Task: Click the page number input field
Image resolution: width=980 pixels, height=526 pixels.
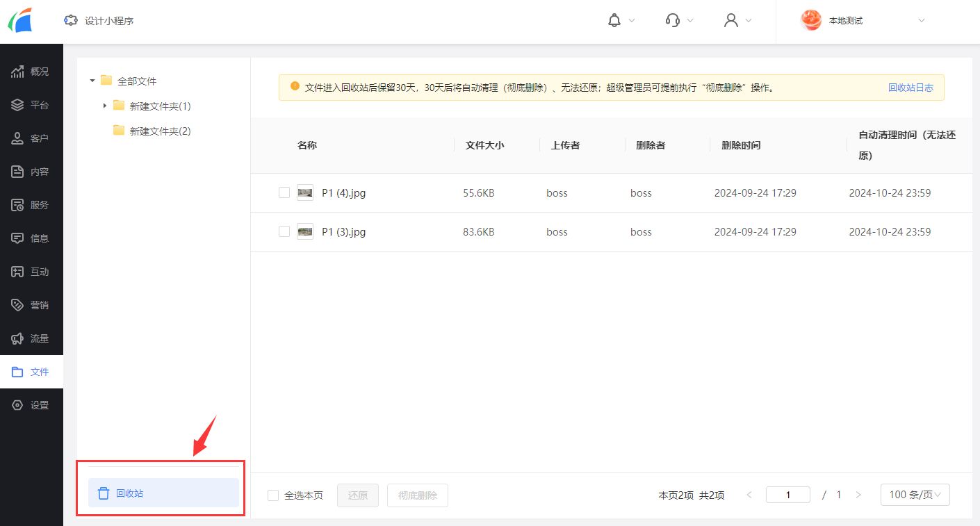Action: (787, 495)
